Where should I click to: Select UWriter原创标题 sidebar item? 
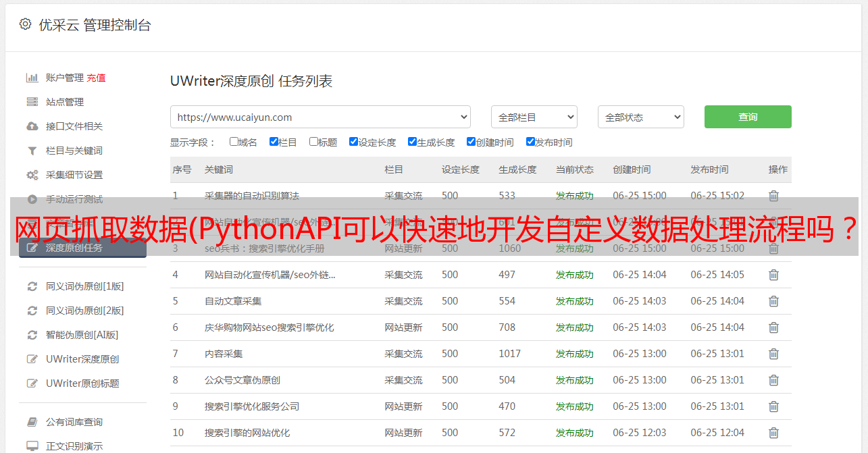click(82, 383)
